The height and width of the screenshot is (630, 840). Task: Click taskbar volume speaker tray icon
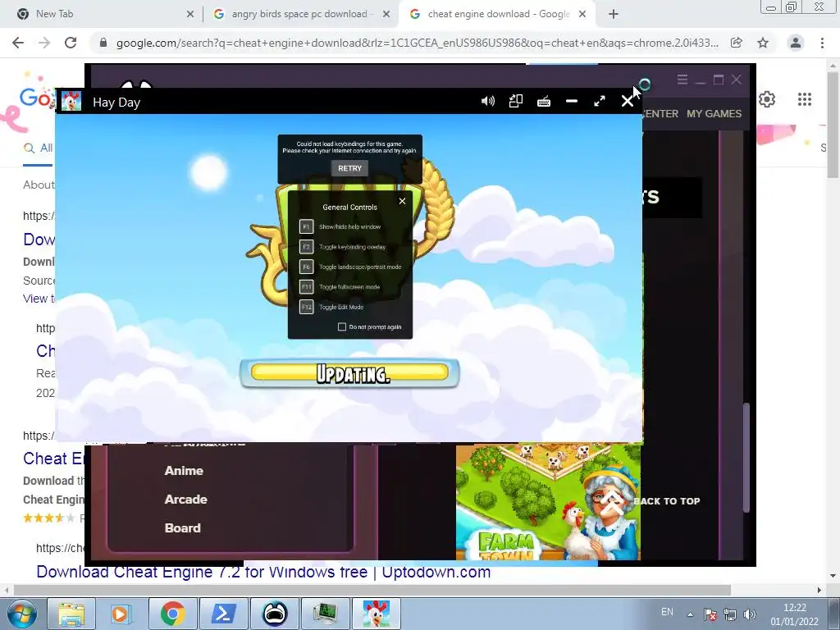(x=750, y=615)
